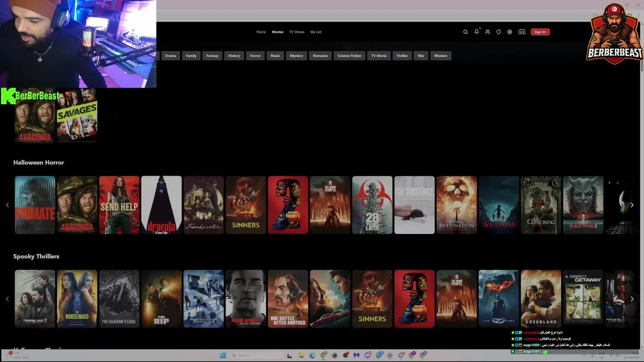This screenshot has height=362, width=644.
Task: Choose the Thriller genre chip
Action: pyautogui.click(x=402, y=56)
